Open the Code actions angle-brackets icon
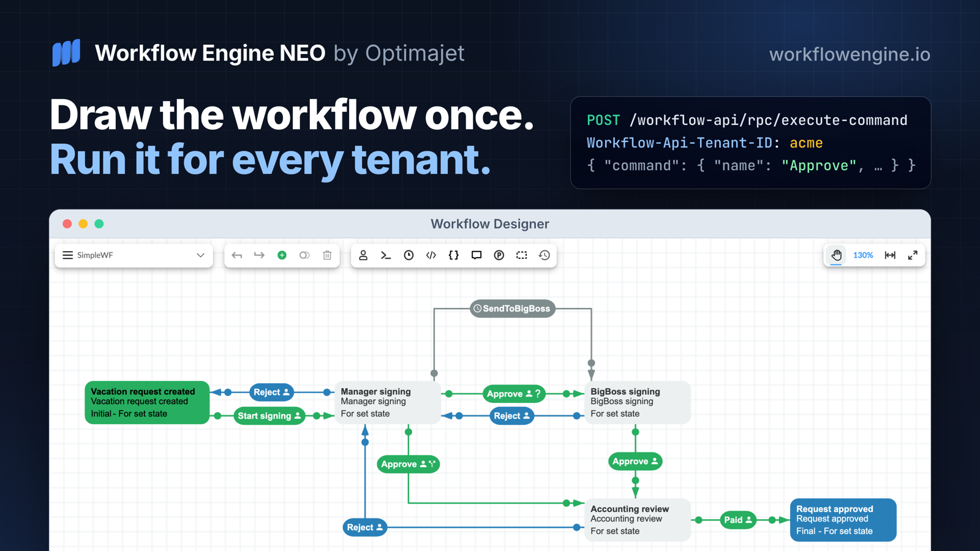This screenshot has height=551, width=980. click(431, 255)
